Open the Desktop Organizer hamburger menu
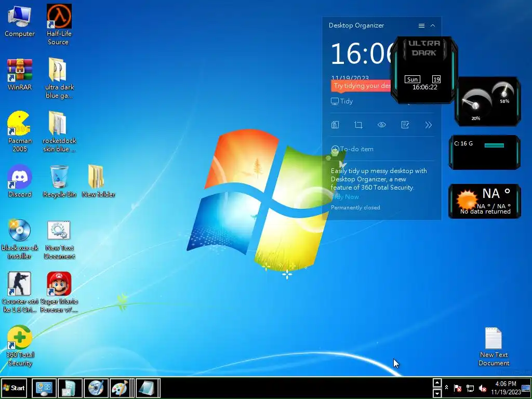532x399 pixels. (421, 25)
